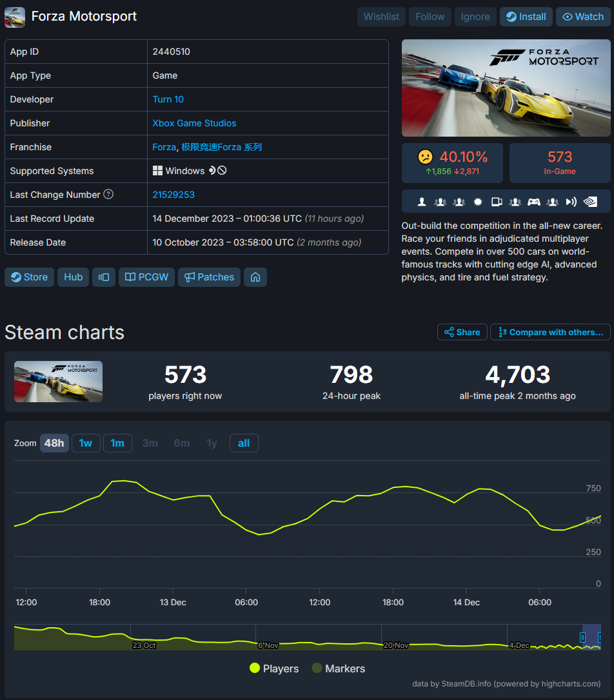Click the App ID value '2440510'
The image size is (614, 700).
coord(172,52)
